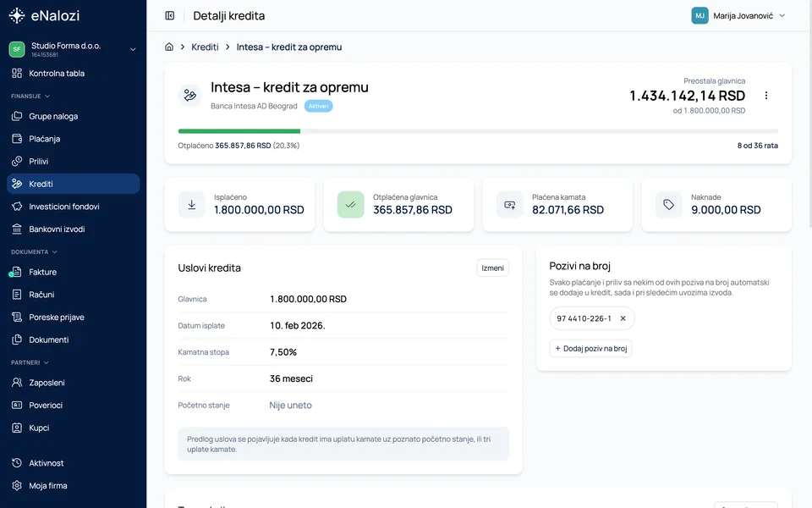Screen dimensions: 812x508
Task: Click the Isplaćeno download arrow icon
Action: tap(192, 205)
